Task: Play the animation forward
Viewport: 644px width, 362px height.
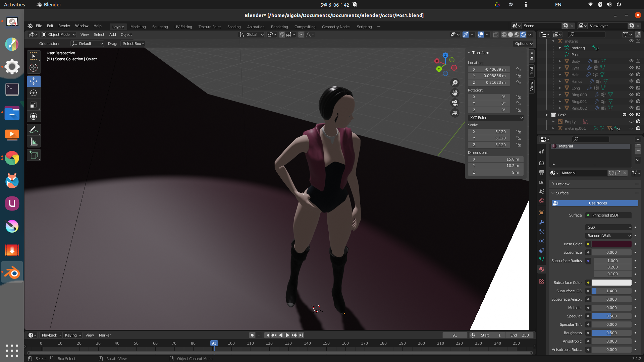Action: (287, 335)
